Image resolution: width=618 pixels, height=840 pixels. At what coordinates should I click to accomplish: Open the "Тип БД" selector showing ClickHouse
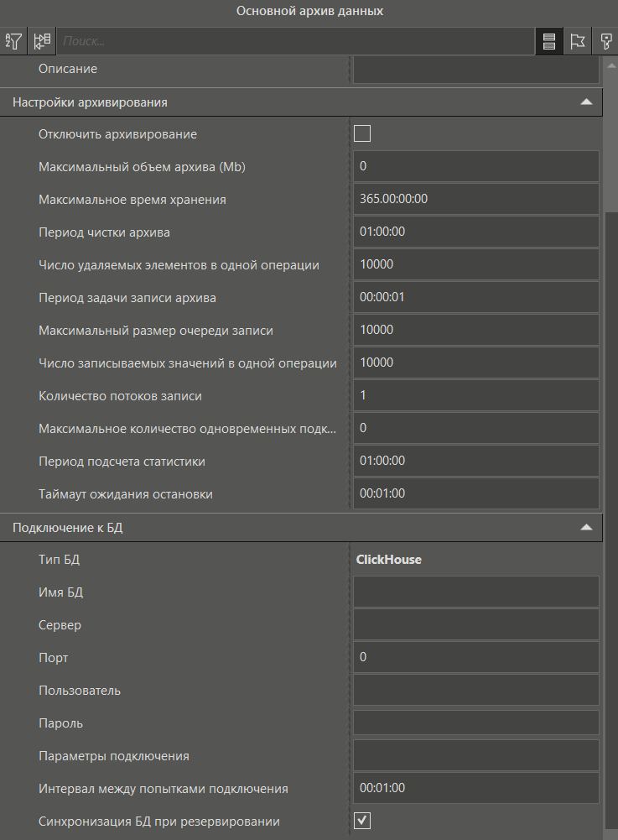475,559
